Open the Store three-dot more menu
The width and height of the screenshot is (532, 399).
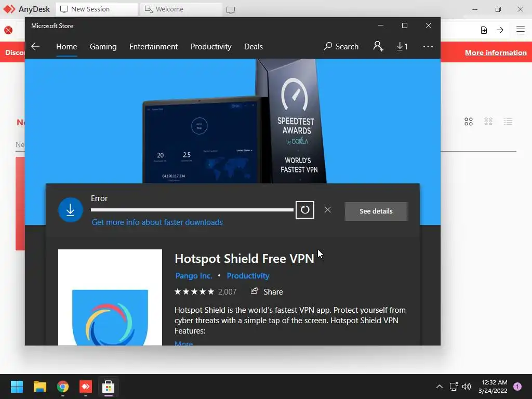point(428,46)
